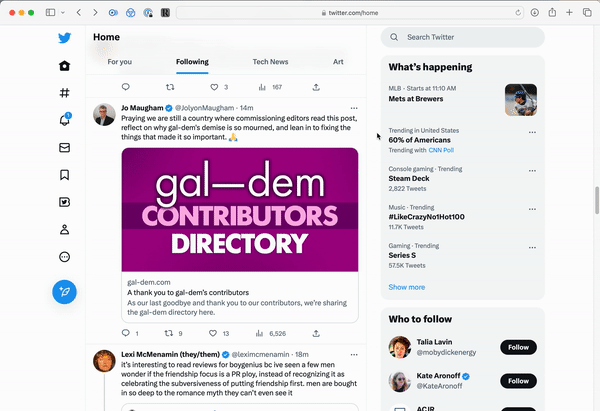600x411 pixels.
Task: Open Lexi McMenamin's profile picture
Action: point(104,361)
